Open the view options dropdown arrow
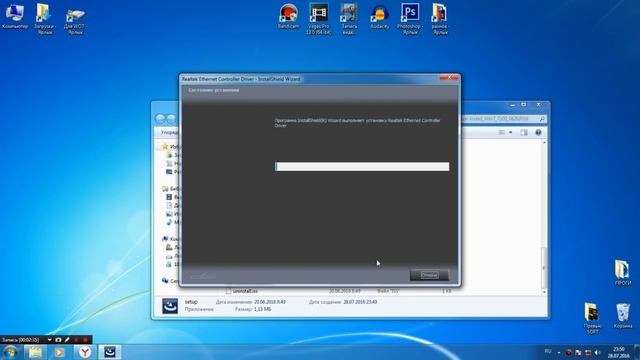640x360 pixels. coord(511,132)
